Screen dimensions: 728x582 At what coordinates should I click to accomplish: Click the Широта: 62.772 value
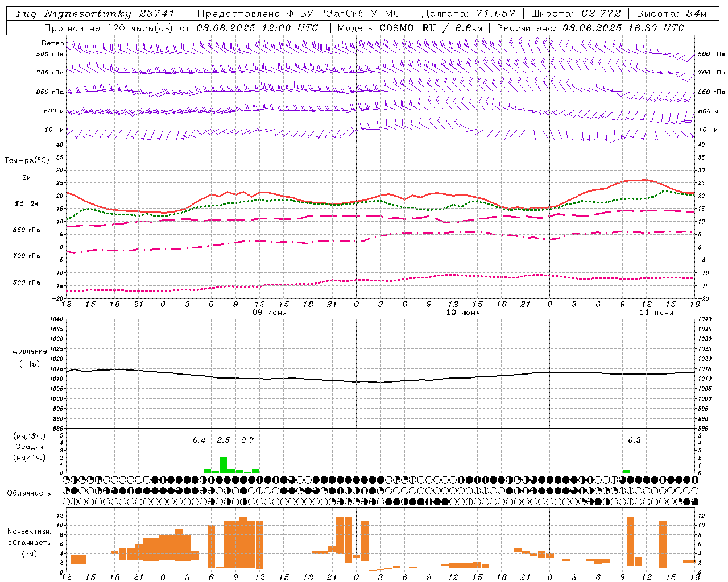576,14
